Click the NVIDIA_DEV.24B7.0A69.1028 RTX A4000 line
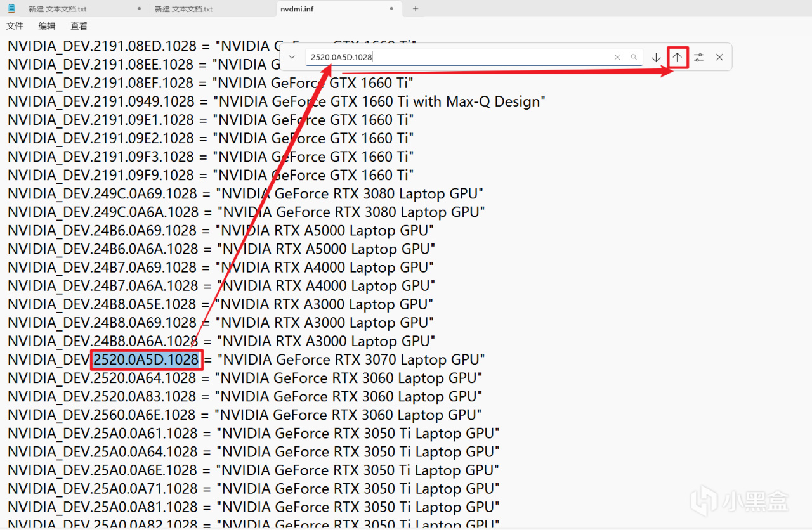Viewport: 812px width, 530px height. pyautogui.click(x=221, y=267)
